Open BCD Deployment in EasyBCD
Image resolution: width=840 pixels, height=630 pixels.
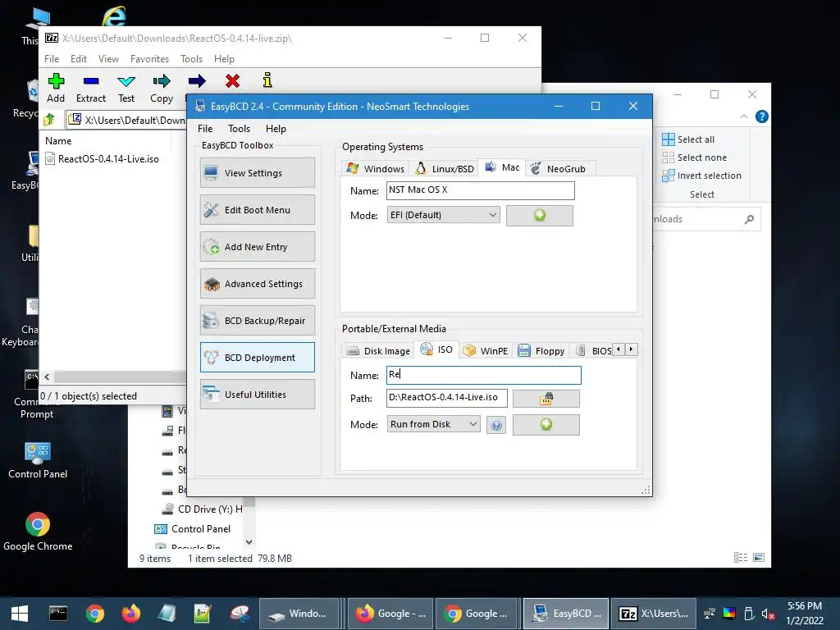pos(257,358)
